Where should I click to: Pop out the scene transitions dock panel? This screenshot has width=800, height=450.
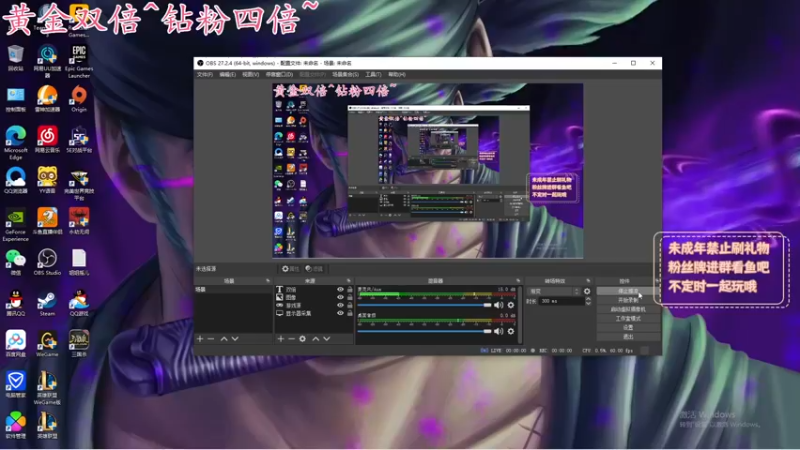point(588,281)
